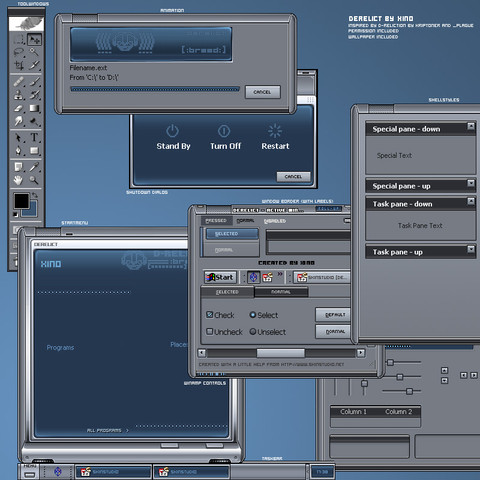Image resolution: width=480 pixels, height=480 pixels.
Task: Click the Start button
Action: point(220,277)
